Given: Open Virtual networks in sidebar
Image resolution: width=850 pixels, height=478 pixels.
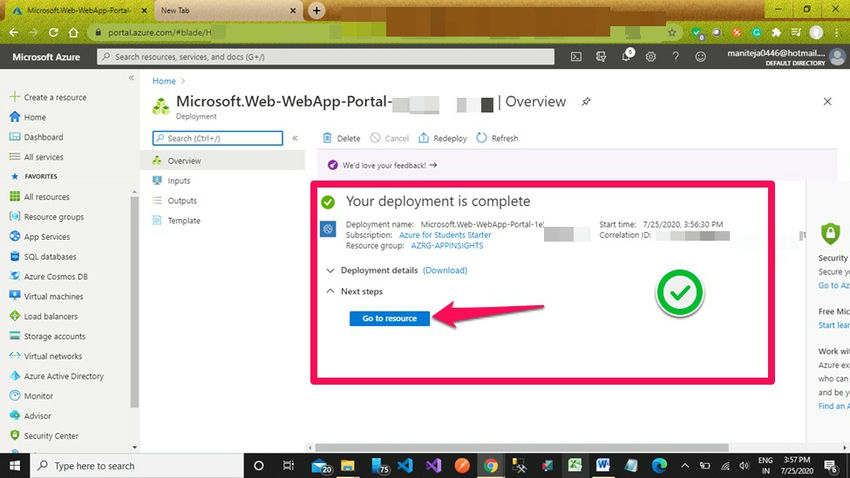Looking at the screenshot, I should (46, 356).
